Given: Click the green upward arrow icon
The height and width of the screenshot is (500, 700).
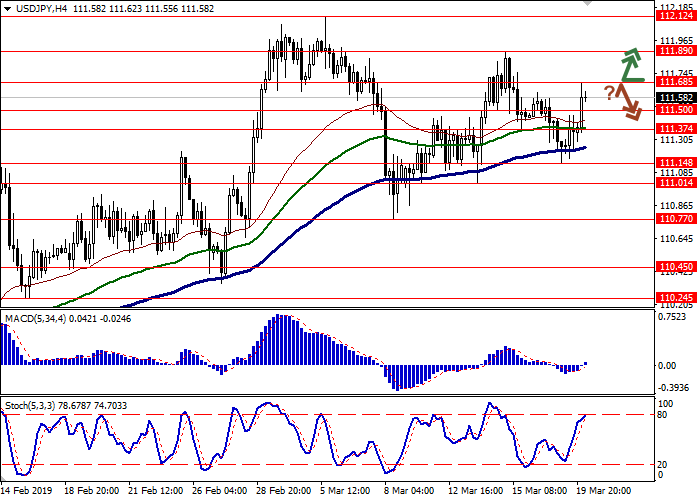Looking at the screenshot, I should (629, 65).
